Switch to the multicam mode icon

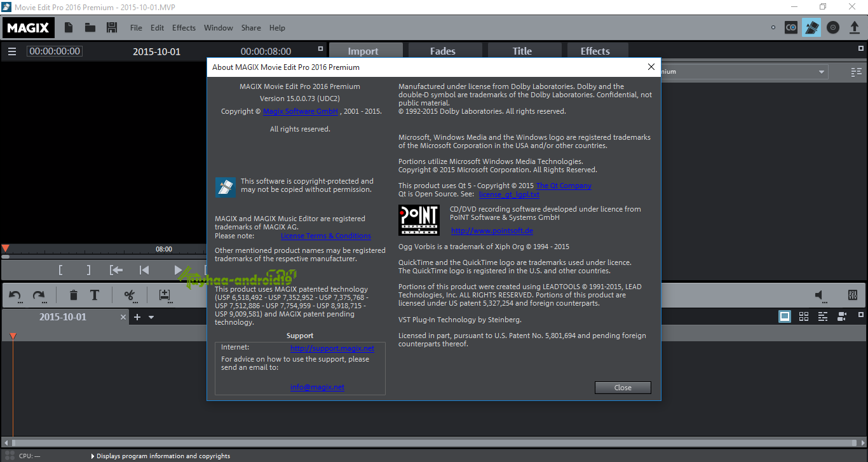[x=842, y=316]
